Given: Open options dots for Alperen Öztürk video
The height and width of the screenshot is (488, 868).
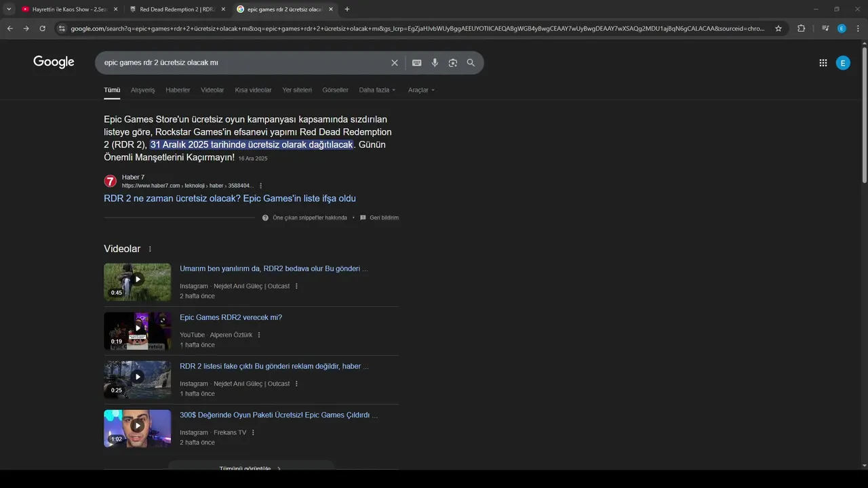Looking at the screenshot, I should [259, 335].
